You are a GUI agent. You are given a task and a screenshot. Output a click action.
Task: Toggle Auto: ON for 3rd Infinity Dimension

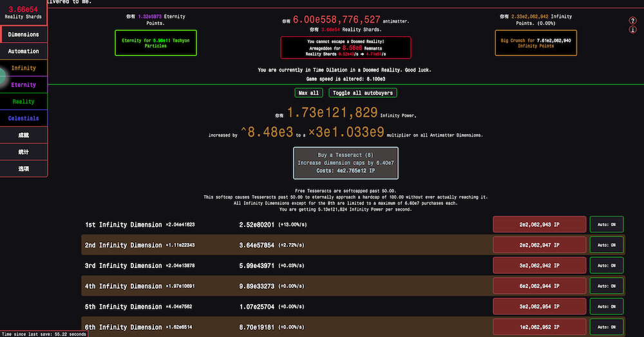[x=606, y=265]
